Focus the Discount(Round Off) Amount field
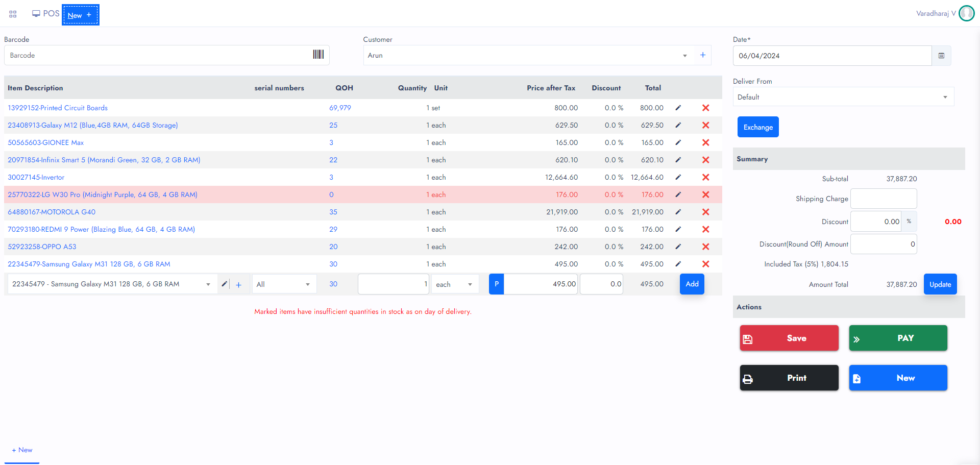This screenshot has width=980, height=465. [x=884, y=244]
